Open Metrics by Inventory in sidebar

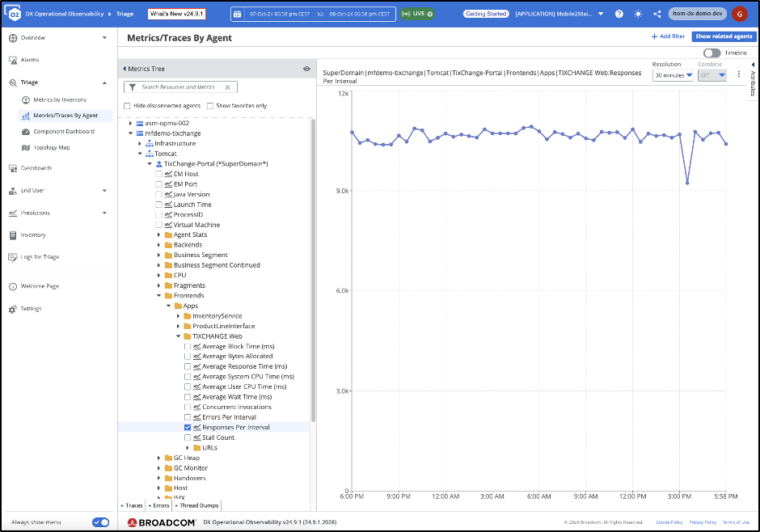pos(60,99)
